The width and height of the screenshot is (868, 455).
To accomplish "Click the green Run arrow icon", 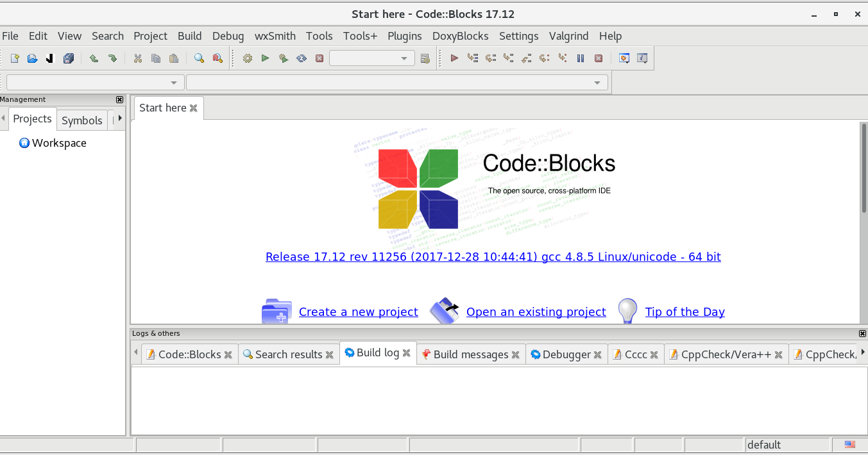I will point(265,58).
